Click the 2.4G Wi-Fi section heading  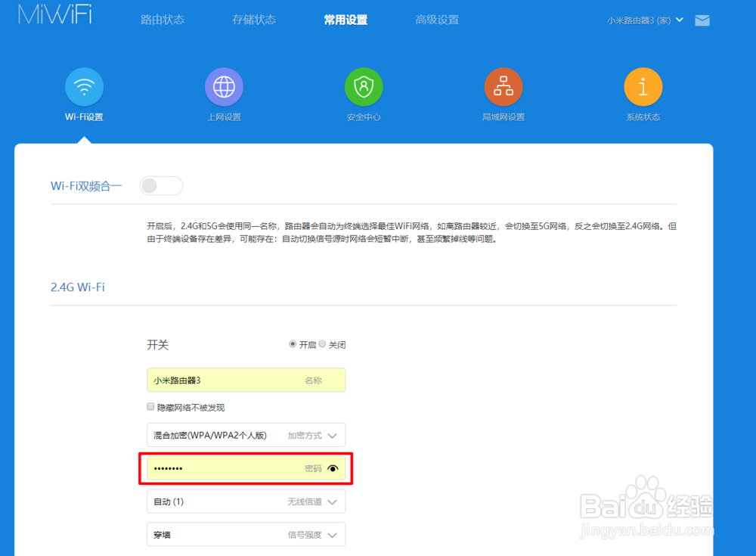coord(78,287)
